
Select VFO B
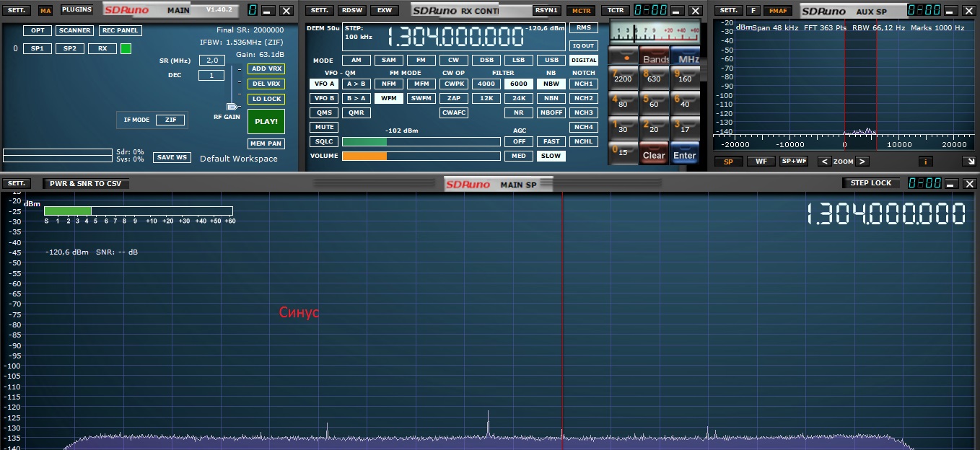(324, 98)
